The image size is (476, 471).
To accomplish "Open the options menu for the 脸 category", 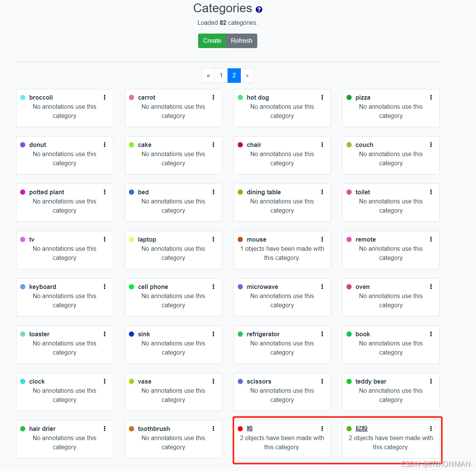I will tap(322, 429).
